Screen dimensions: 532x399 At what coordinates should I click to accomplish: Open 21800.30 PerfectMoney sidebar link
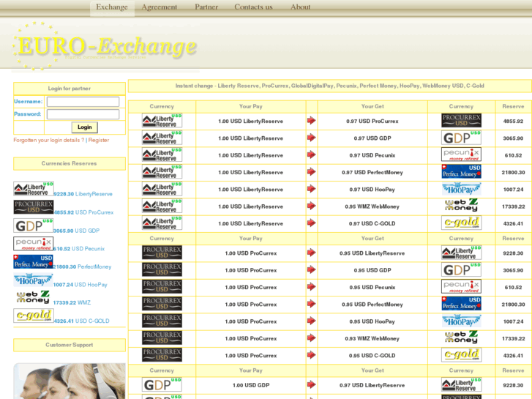click(x=83, y=266)
